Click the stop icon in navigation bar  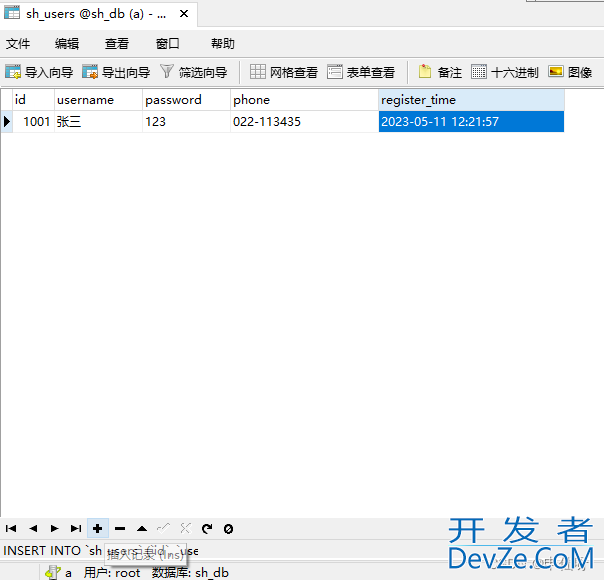[228, 528]
